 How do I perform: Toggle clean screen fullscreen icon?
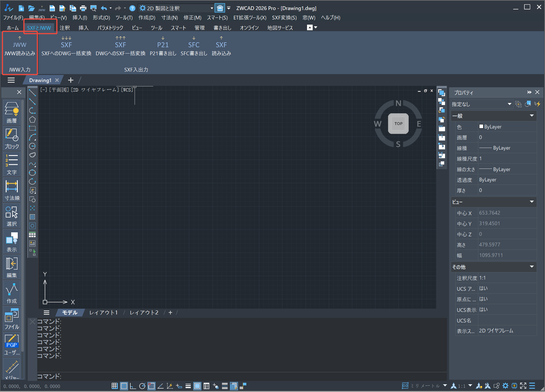tap(523, 386)
